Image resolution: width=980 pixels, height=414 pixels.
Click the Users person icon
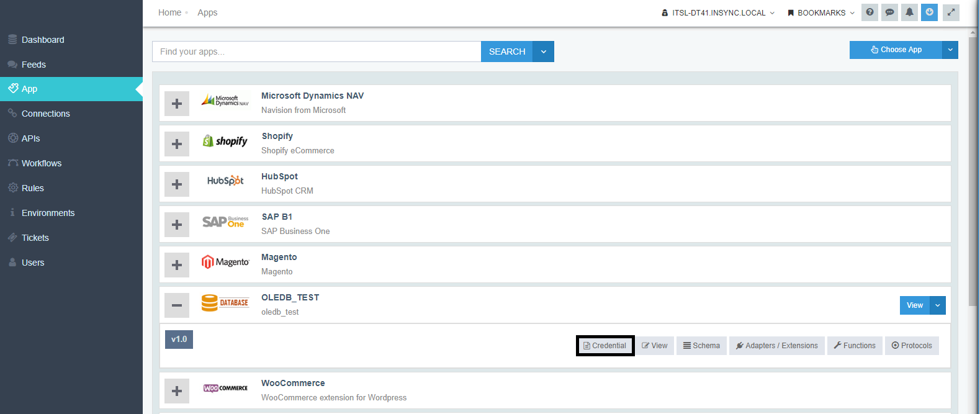(12, 262)
